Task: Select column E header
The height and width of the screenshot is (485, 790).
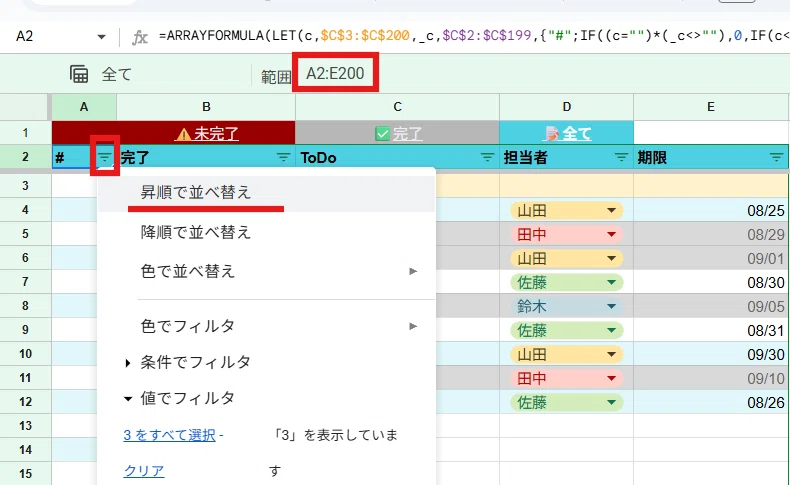Action: [x=711, y=107]
